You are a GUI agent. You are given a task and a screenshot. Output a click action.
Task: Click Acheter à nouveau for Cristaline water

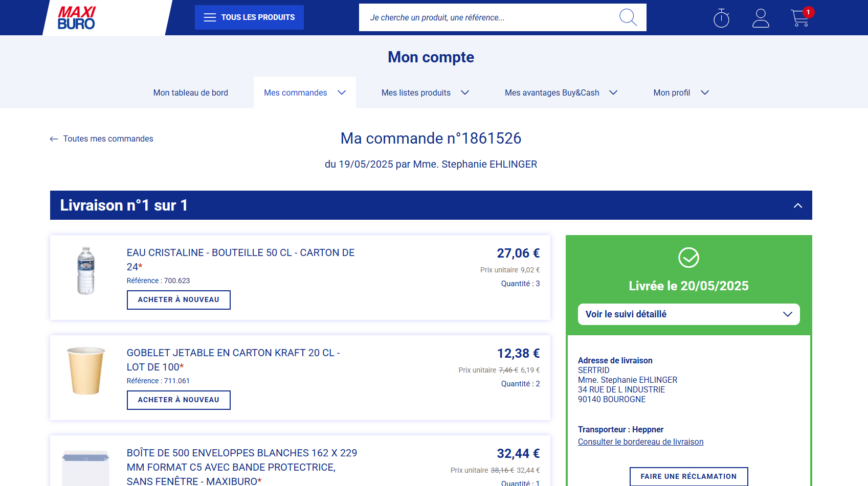[x=179, y=300]
